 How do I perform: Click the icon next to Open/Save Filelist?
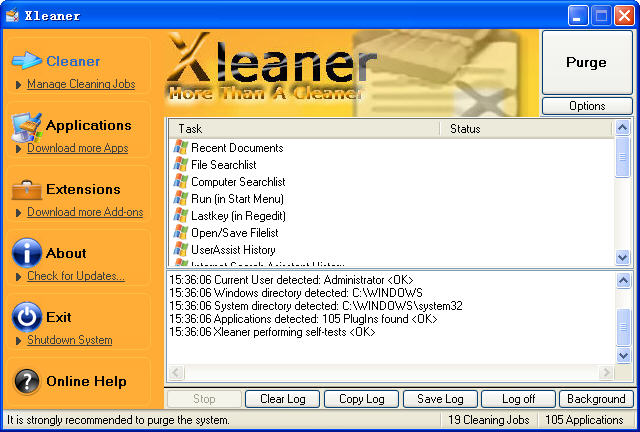coord(180,232)
